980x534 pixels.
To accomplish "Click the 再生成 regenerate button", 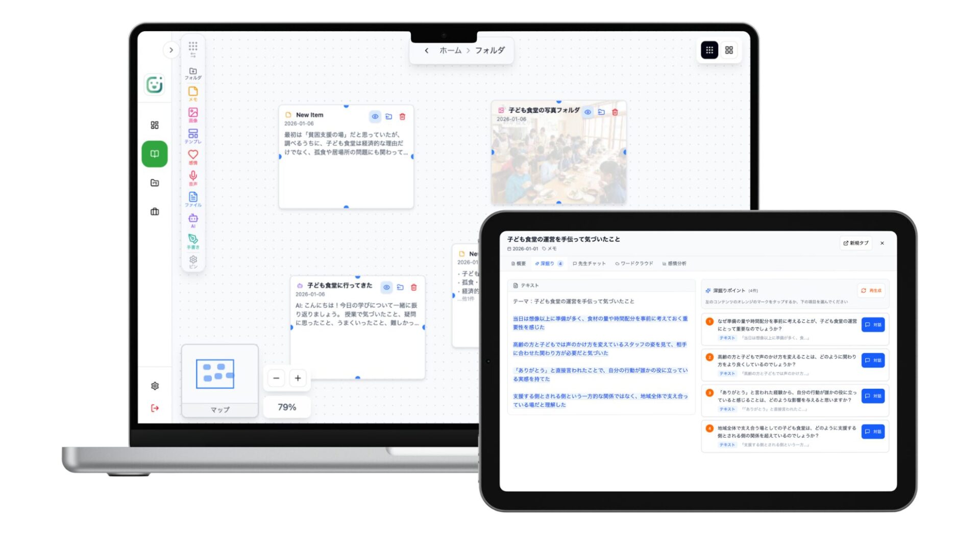I will click(871, 291).
